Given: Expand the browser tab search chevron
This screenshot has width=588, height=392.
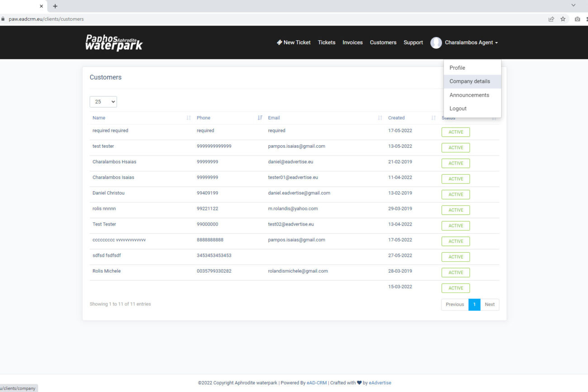Looking at the screenshot, I should (573, 5).
